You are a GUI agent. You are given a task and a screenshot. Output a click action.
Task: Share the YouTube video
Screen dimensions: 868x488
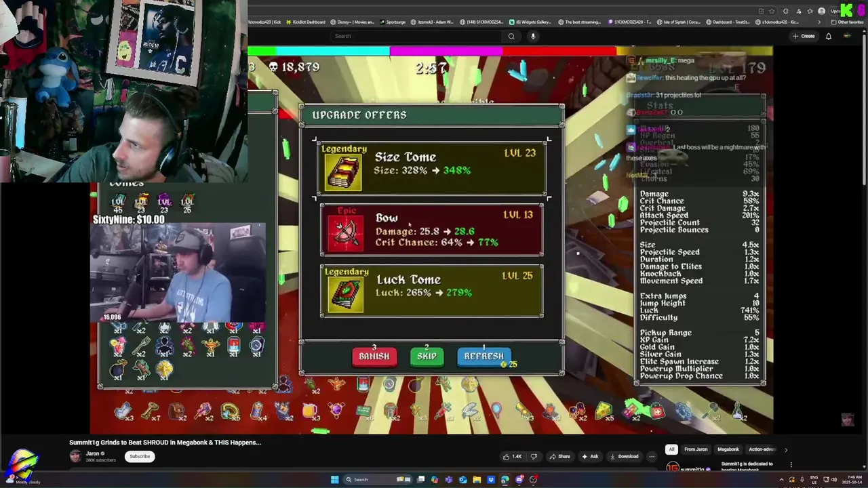click(559, 456)
